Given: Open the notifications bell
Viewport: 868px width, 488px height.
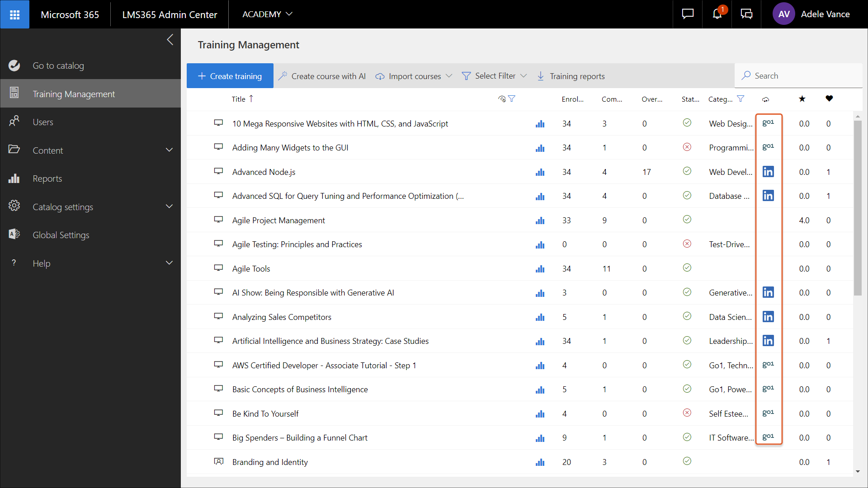Looking at the screenshot, I should (x=717, y=14).
